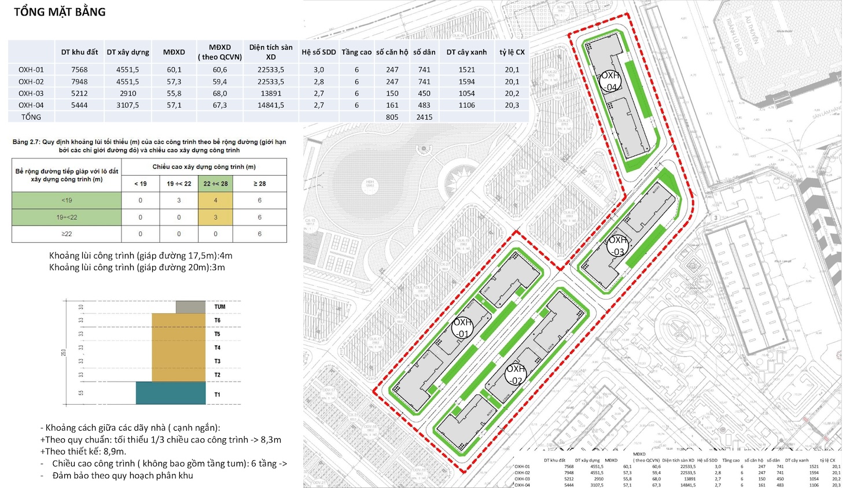Click 'OXH-03' row label in the large top table
The width and height of the screenshot is (868, 488).
pos(31,93)
